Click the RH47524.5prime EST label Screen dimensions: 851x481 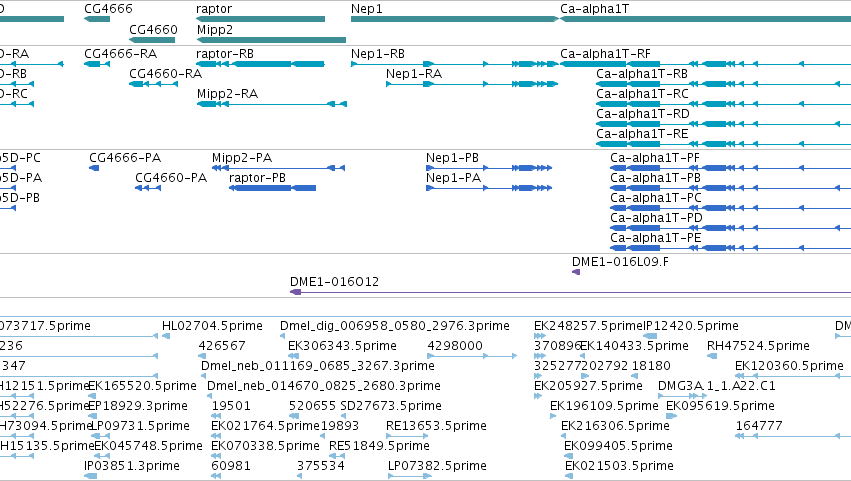[758, 346]
